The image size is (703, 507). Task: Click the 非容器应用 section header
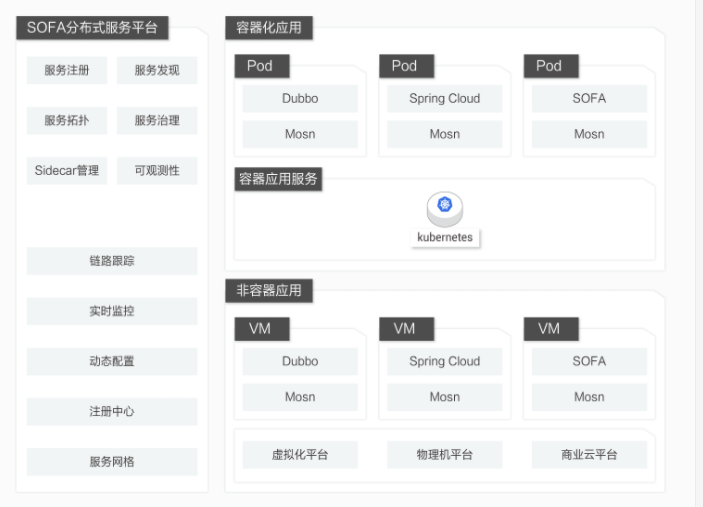(269, 291)
